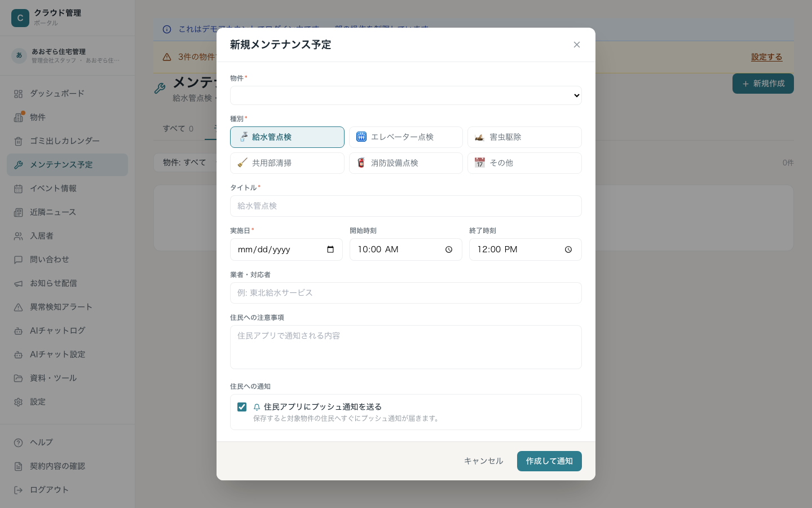Open ゴミ出しカレンダー in sidebar
Viewport: 812px width, 508px height.
67,141
